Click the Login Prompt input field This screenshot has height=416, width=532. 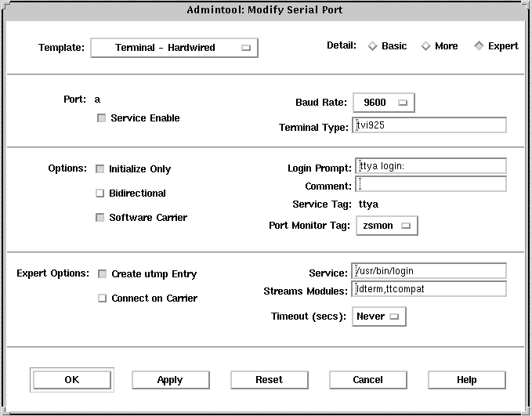(431, 166)
